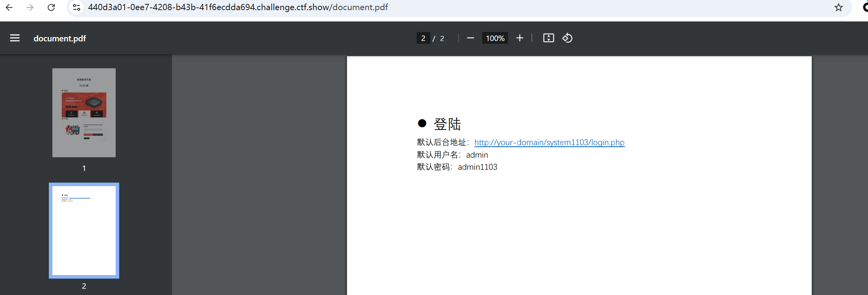
Task: Click the admin1103 password text
Action: 478,167
